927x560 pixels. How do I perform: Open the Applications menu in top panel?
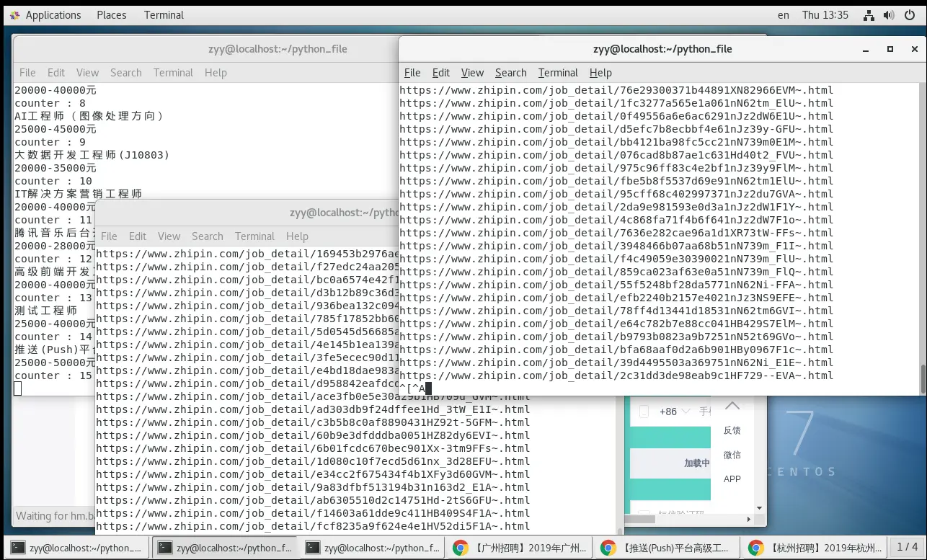(53, 14)
